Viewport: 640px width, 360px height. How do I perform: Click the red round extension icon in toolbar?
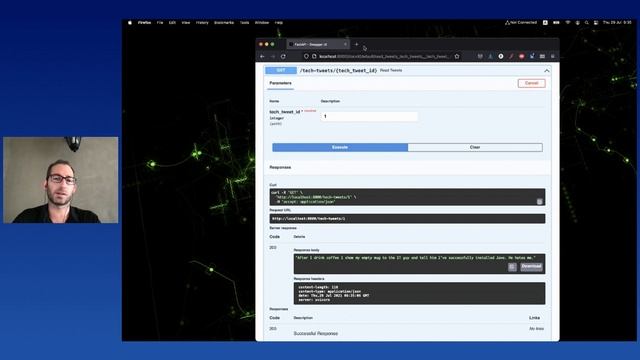522,56
